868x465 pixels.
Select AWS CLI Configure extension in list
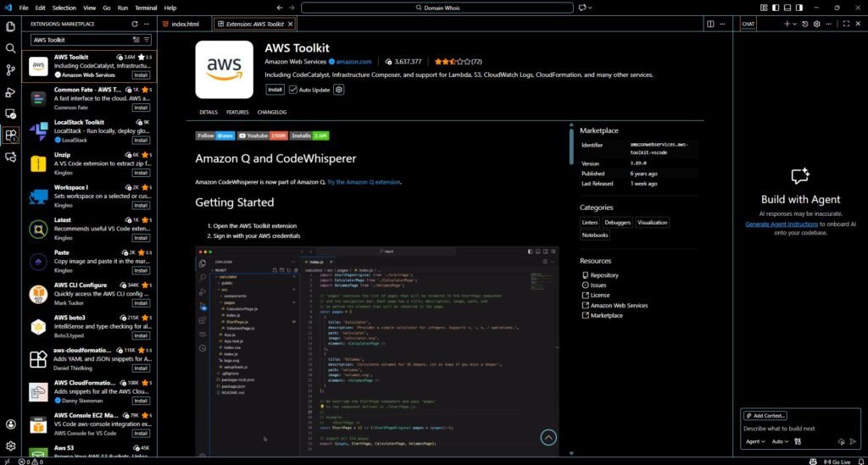click(x=89, y=294)
